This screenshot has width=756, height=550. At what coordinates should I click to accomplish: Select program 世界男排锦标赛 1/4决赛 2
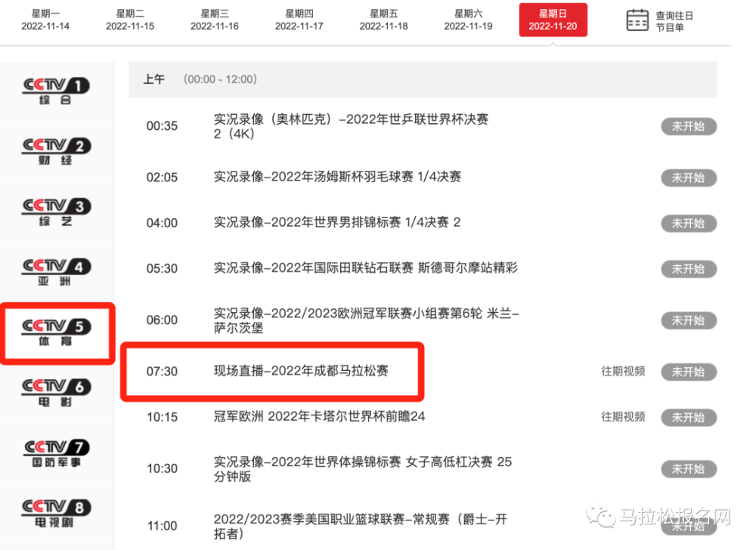pos(337,222)
